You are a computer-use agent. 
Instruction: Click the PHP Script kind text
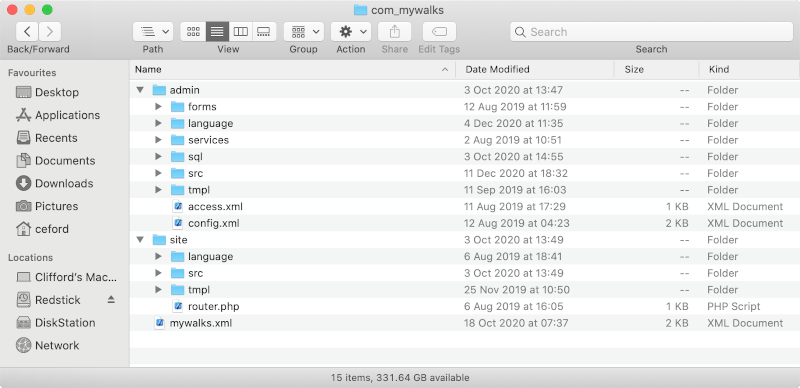tap(734, 306)
